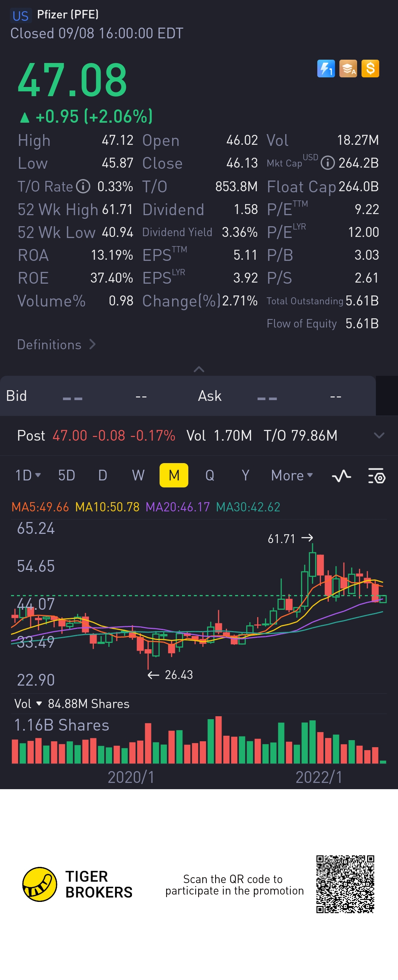398x980 pixels.
Task: Tap the post-market price 47.00
Action: [70, 435]
